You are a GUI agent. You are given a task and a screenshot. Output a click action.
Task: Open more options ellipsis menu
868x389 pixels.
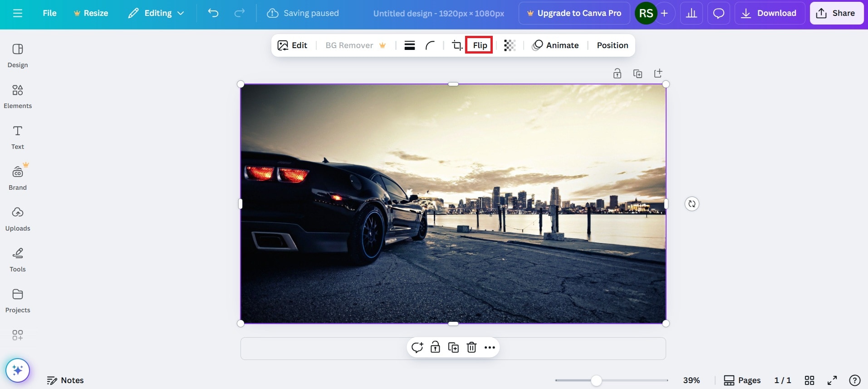[x=490, y=348]
